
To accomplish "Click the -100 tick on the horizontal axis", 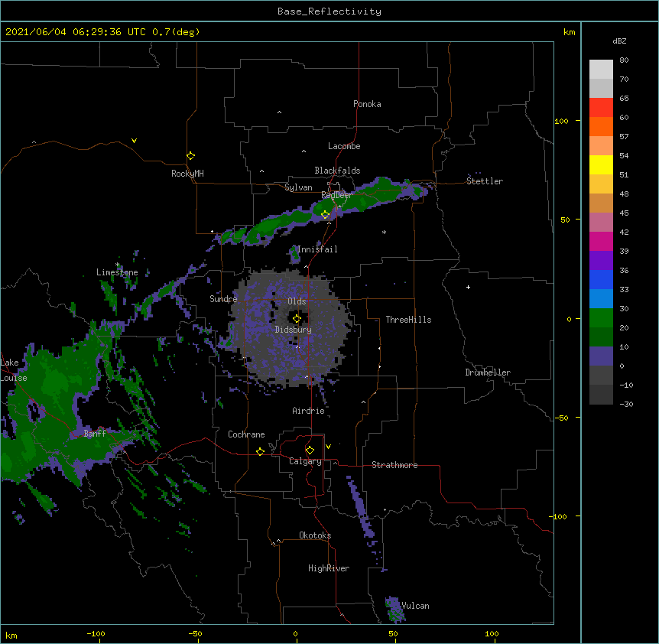I will click(96, 633).
